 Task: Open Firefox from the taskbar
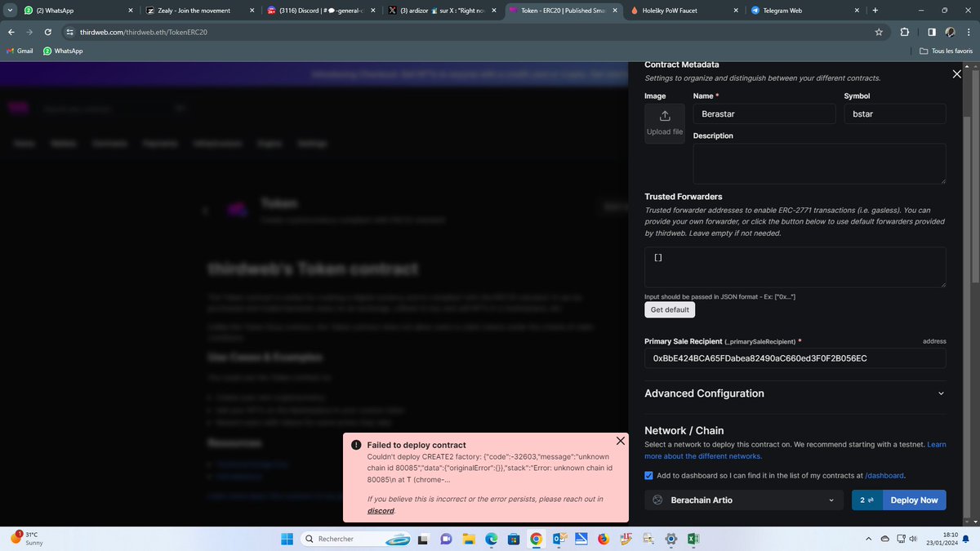[x=603, y=539]
